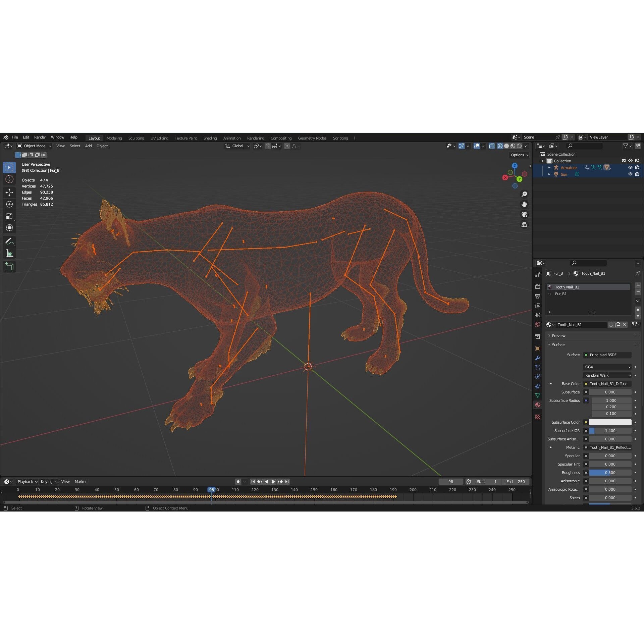Select the Rotate tool in the toolbar

(9, 205)
